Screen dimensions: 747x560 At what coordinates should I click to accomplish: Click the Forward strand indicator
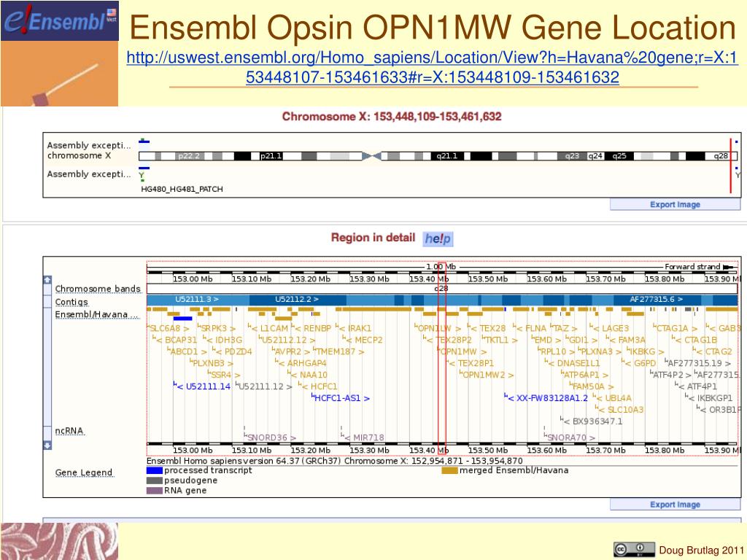[x=700, y=267]
